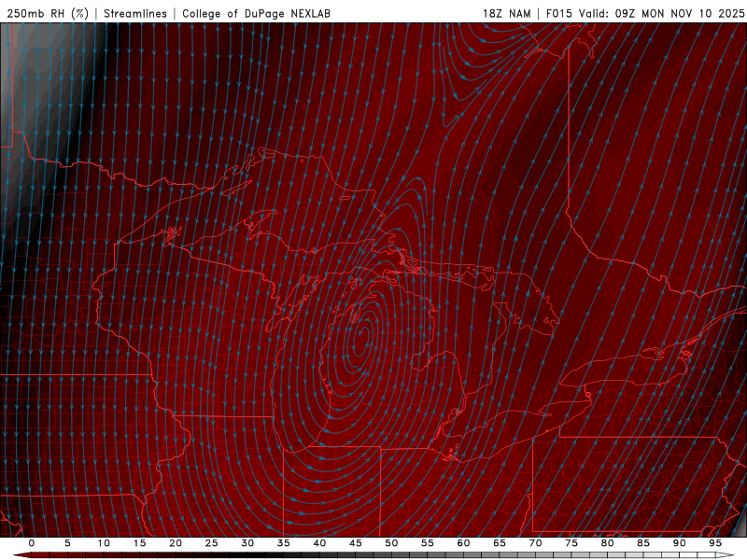Viewport: 747px width, 560px height.
Task: Click the "45" color scale label
Action: pyautogui.click(x=356, y=543)
